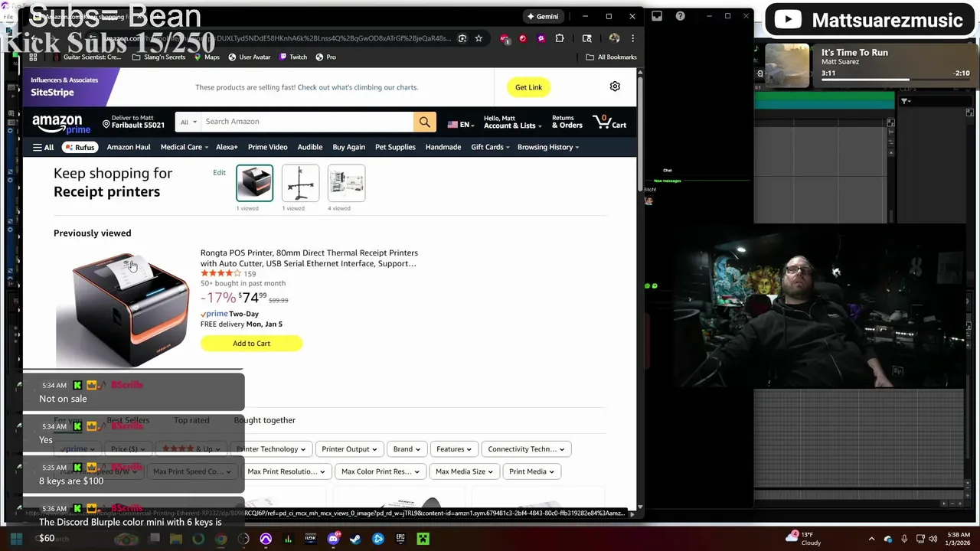980x551 pixels.
Task: Click the orange search magnifier button
Action: [424, 122]
